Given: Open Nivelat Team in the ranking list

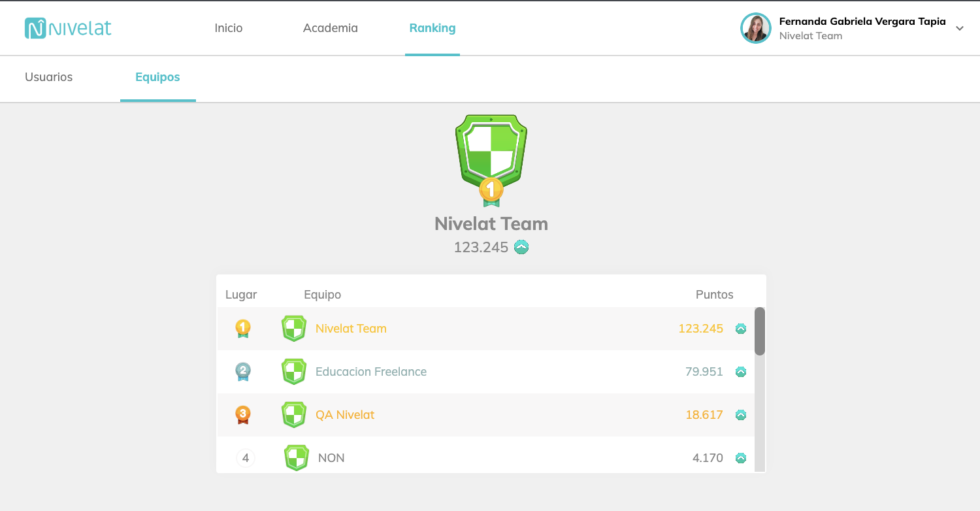Looking at the screenshot, I should 351,329.
